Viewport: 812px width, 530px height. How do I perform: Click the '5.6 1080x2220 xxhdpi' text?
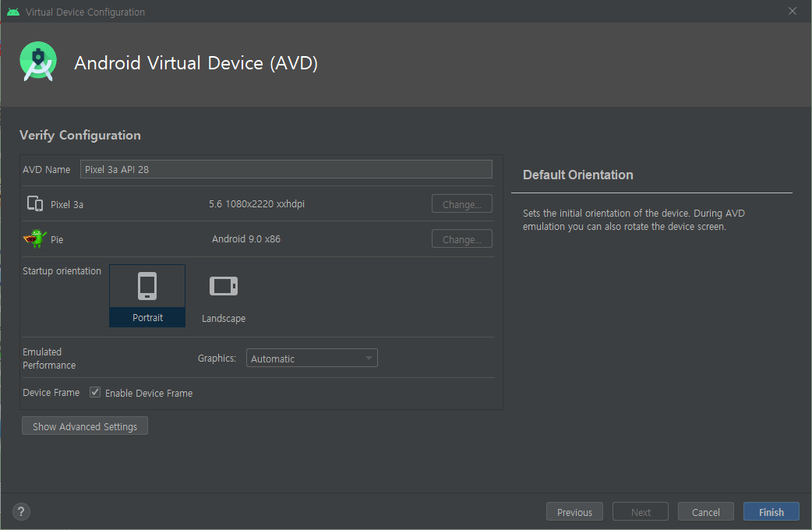257,204
